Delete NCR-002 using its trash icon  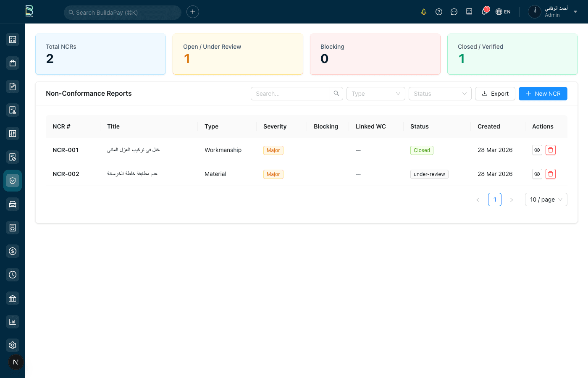tap(551, 173)
